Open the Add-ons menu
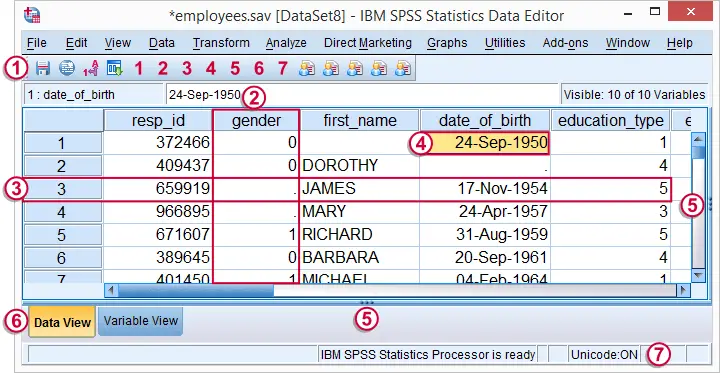720x373 pixels. (565, 43)
